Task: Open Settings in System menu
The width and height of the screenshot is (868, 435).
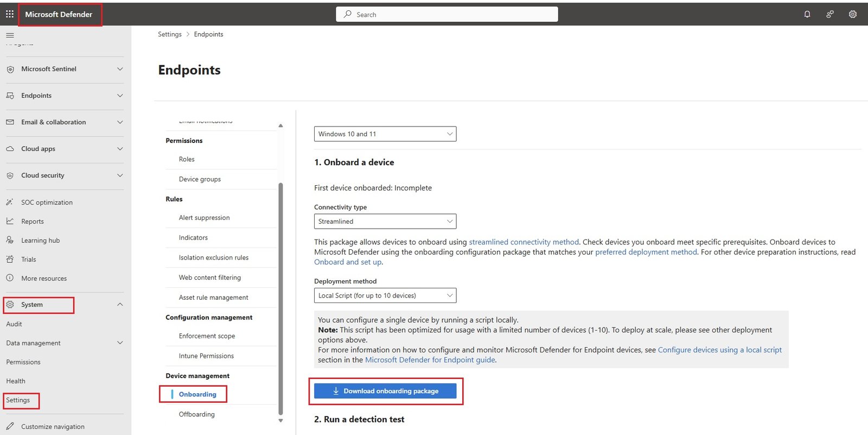Action: point(18,400)
